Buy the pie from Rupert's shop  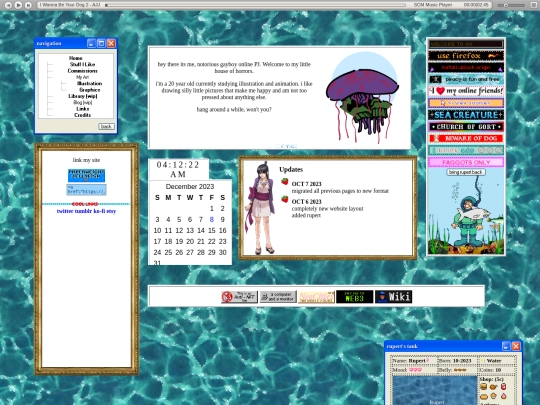pyautogui.click(x=484, y=396)
